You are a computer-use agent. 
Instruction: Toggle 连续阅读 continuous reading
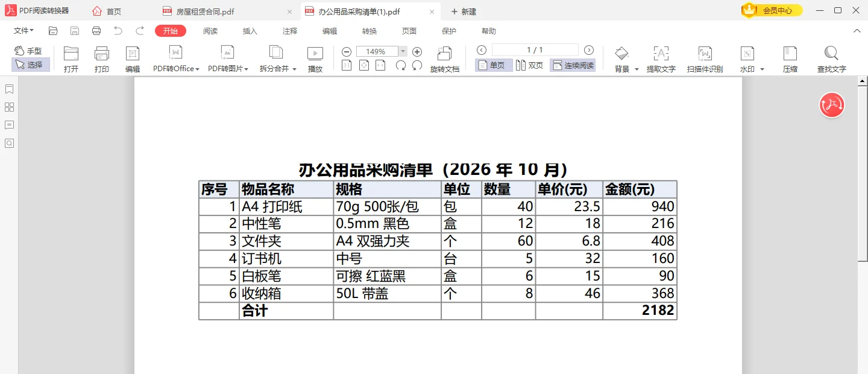573,65
